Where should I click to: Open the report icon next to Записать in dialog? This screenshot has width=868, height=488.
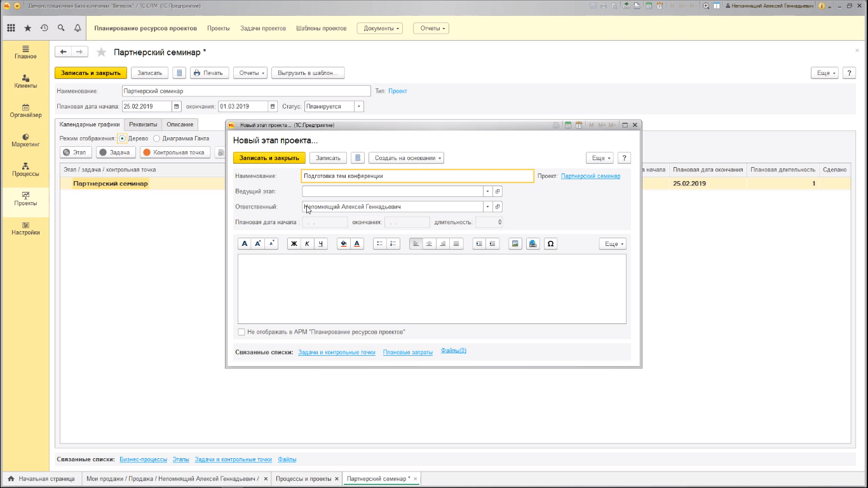(x=358, y=158)
